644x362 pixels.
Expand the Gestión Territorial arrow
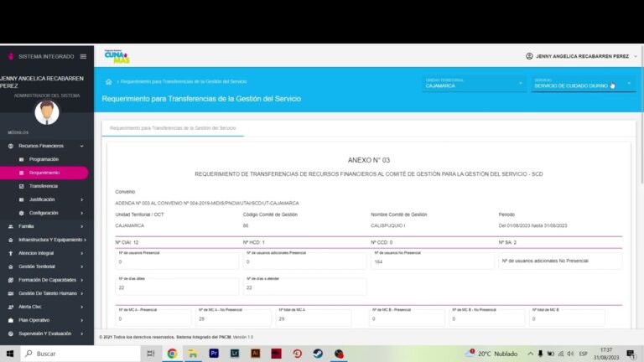[81, 266]
